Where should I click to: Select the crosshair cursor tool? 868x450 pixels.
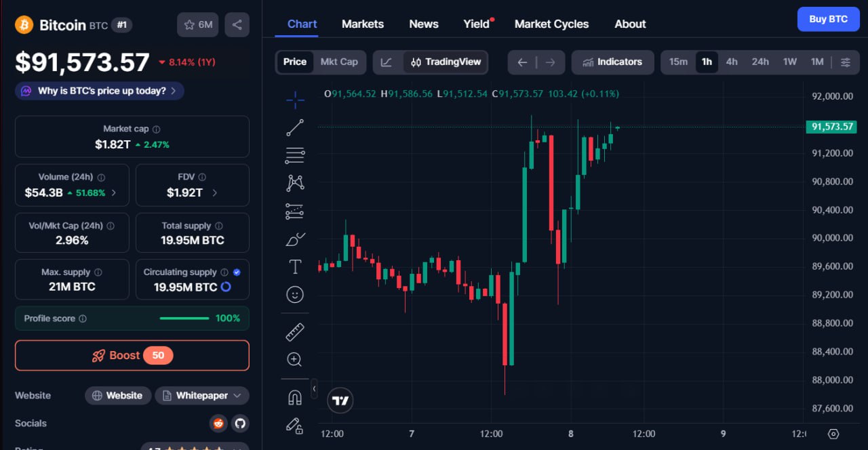[295, 101]
